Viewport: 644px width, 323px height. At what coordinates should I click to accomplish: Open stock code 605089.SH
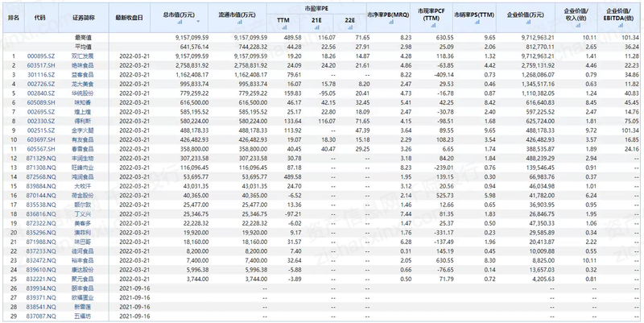[x=41, y=102]
